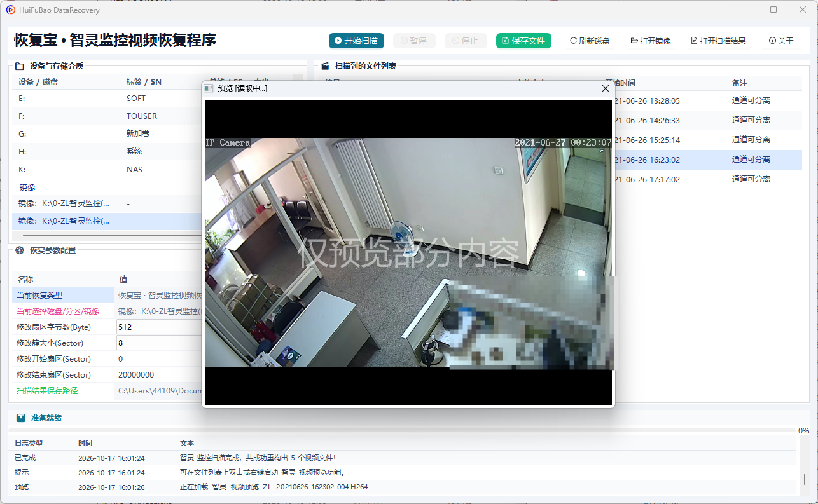The image size is (818, 504).
Task: Click the video preview frame
Action: pos(408,252)
